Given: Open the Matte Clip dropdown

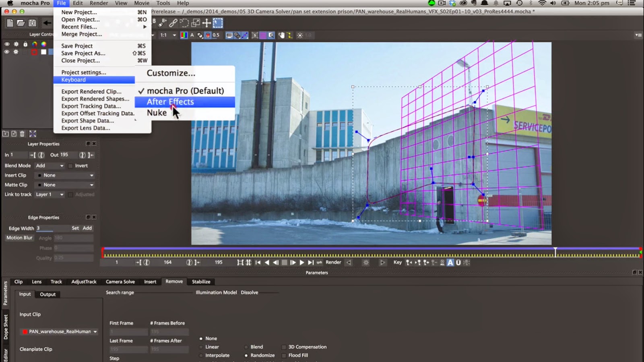Looking at the screenshot, I should coord(64,185).
